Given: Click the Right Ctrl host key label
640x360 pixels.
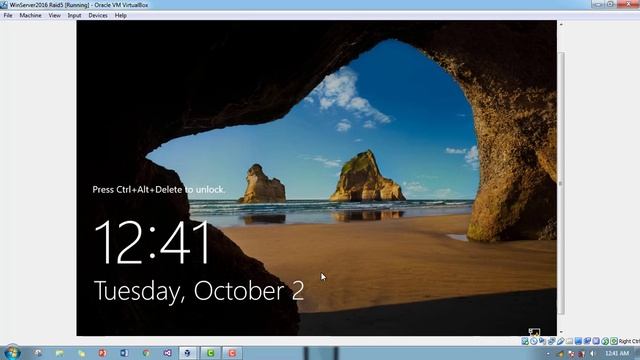Looking at the screenshot, I should point(629,341).
